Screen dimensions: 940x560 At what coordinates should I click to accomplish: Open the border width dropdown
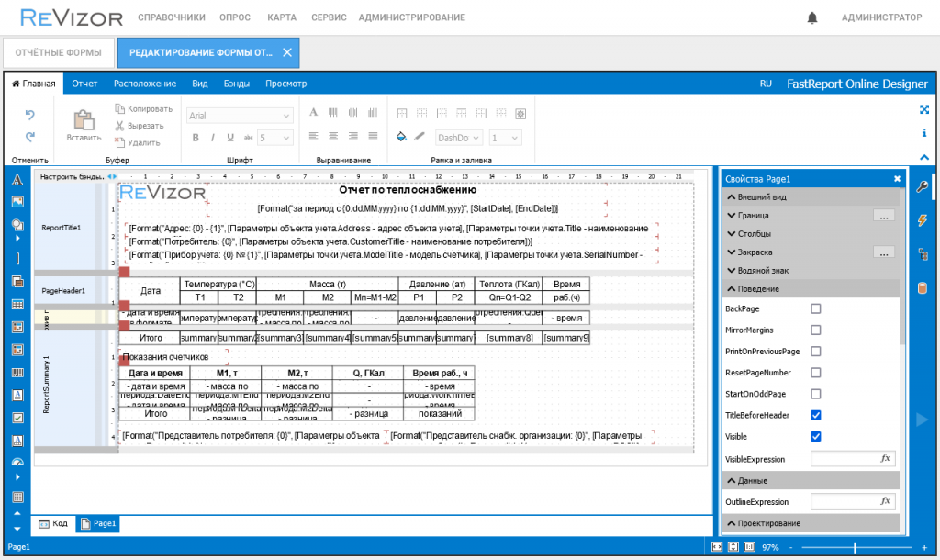505,138
